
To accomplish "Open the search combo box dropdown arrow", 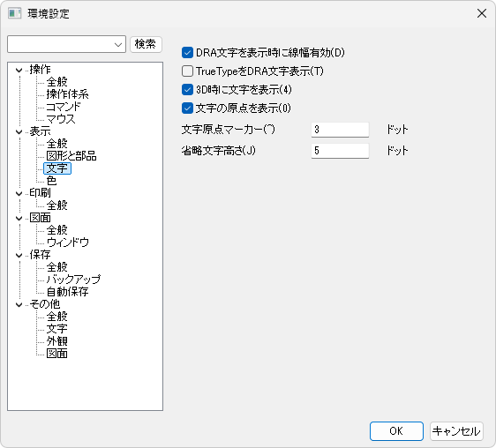I will click(118, 45).
